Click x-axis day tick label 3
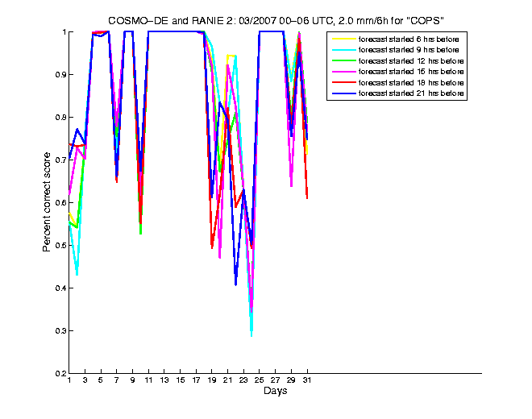Screen dimensions: 532x419 85,380
